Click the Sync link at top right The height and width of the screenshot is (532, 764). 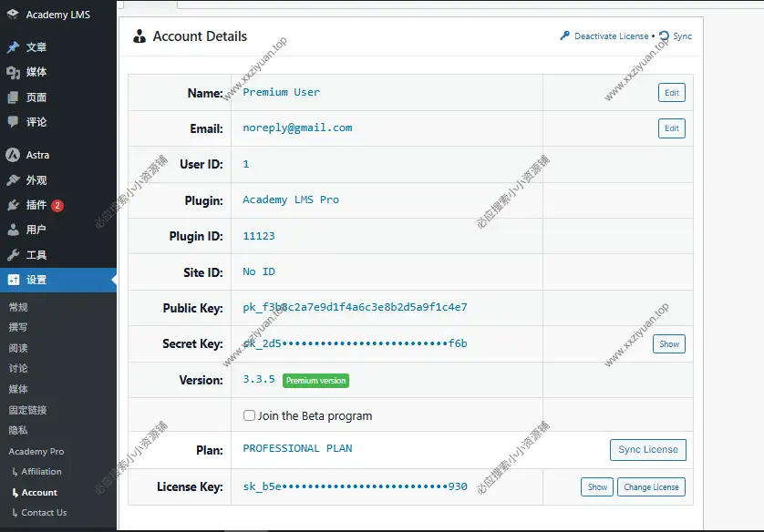point(681,36)
